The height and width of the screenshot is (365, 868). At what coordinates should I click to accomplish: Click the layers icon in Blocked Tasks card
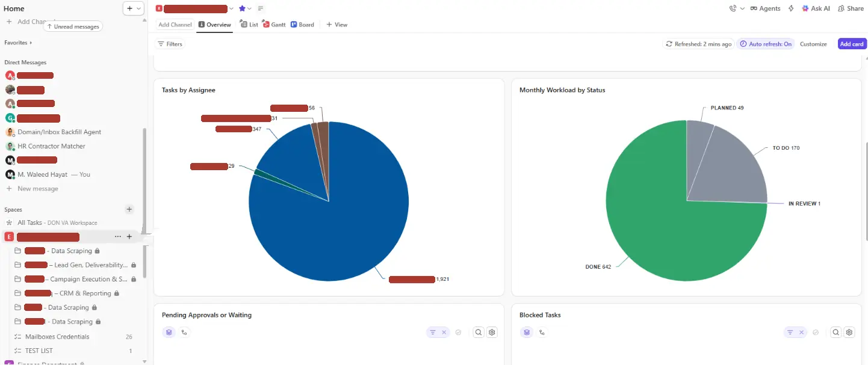pyautogui.click(x=527, y=332)
